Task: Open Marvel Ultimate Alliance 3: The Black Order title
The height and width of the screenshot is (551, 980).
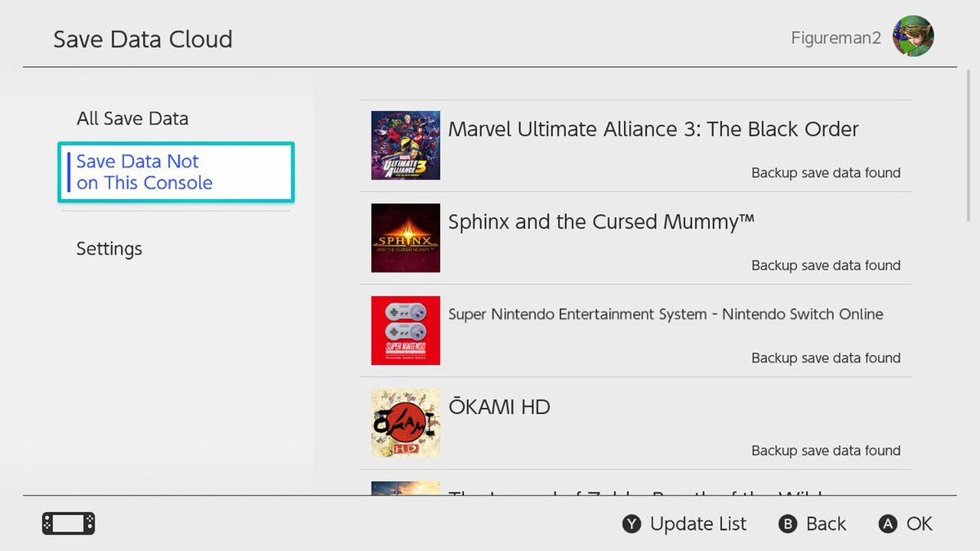Action: pyautogui.click(x=653, y=129)
